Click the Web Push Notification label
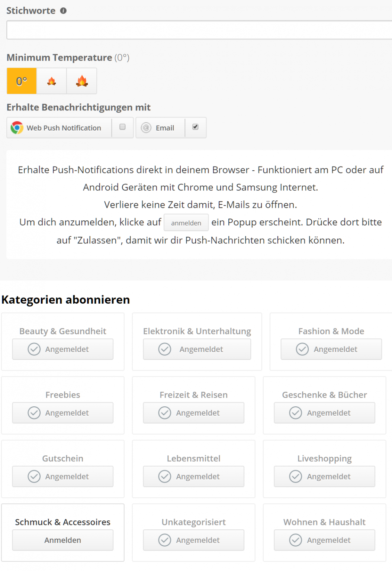The height and width of the screenshot is (571, 392). (64, 128)
